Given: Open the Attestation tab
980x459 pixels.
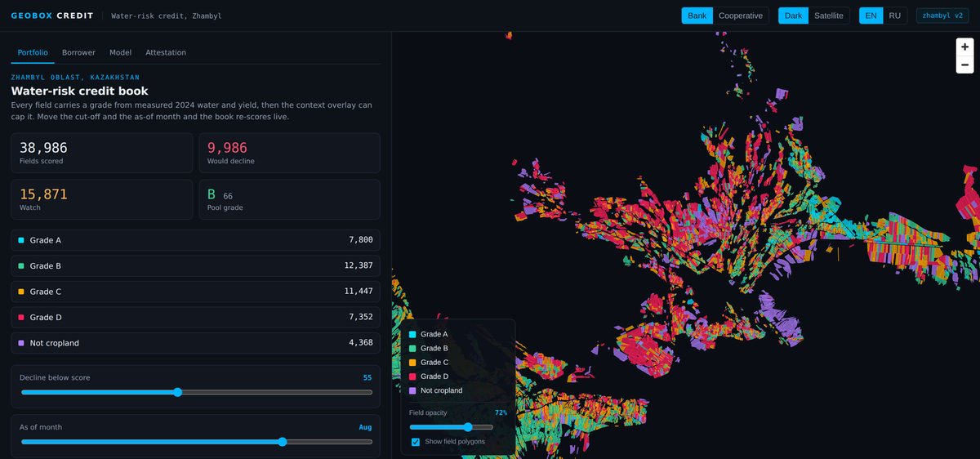Looking at the screenshot, I should coord(166,52).
